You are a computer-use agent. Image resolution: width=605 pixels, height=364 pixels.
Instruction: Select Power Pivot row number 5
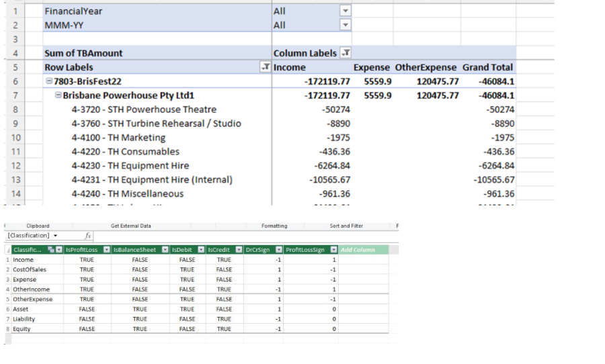7,300
